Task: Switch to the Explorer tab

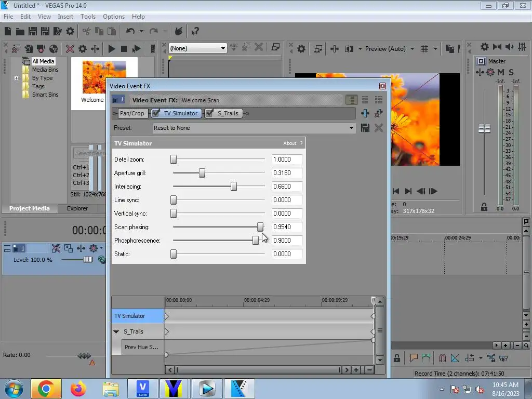Action: [77, 208]
